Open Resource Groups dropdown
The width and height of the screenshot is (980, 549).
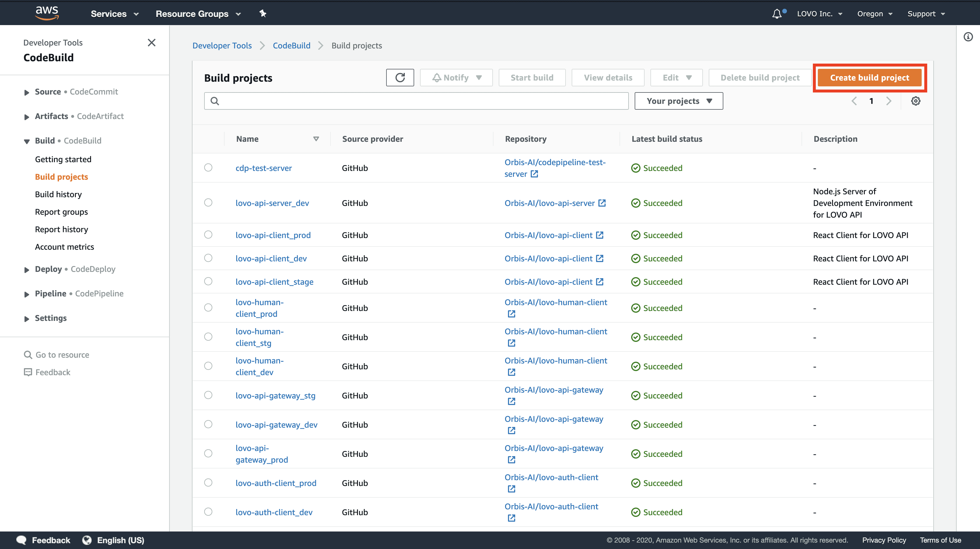(x=198, y=14)
